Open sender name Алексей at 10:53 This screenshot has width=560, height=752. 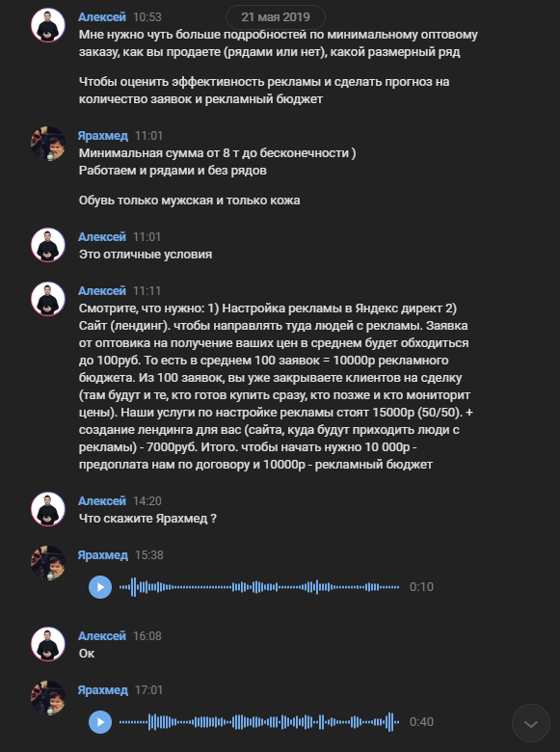pyautogui.click(x=102, y=16)
